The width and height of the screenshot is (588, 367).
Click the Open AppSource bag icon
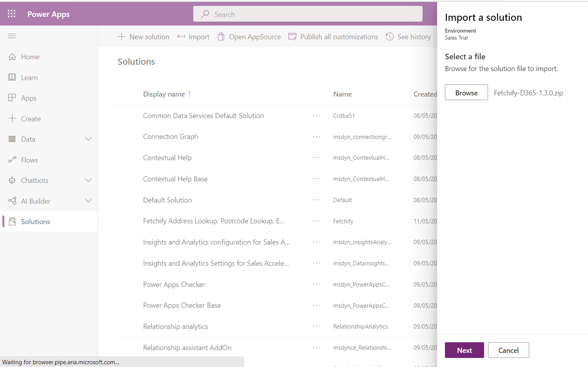point(221,37)
